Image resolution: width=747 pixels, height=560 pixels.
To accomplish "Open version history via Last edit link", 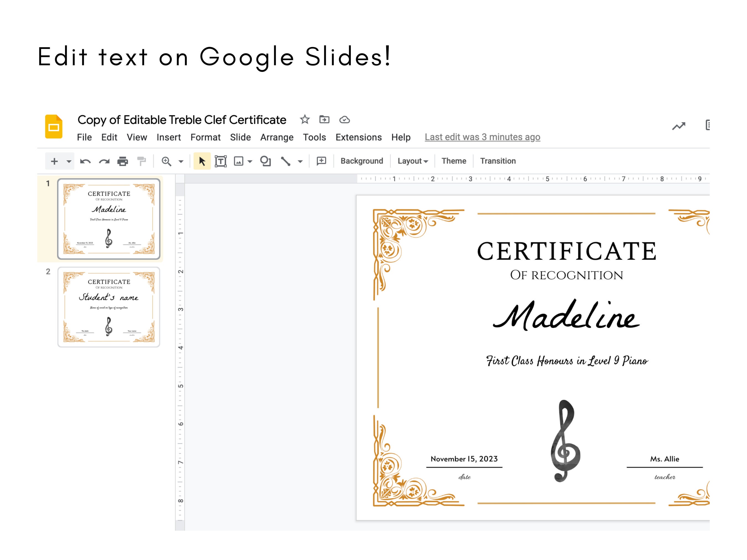I will coord(482,137).
